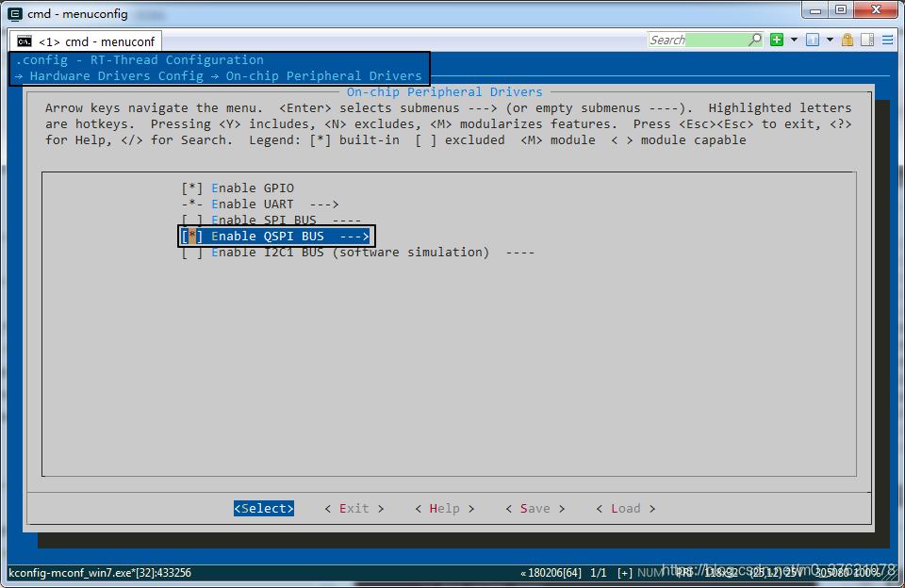Click the split panel view icon
The image size is (905, 588).
(x=867, y=40)
